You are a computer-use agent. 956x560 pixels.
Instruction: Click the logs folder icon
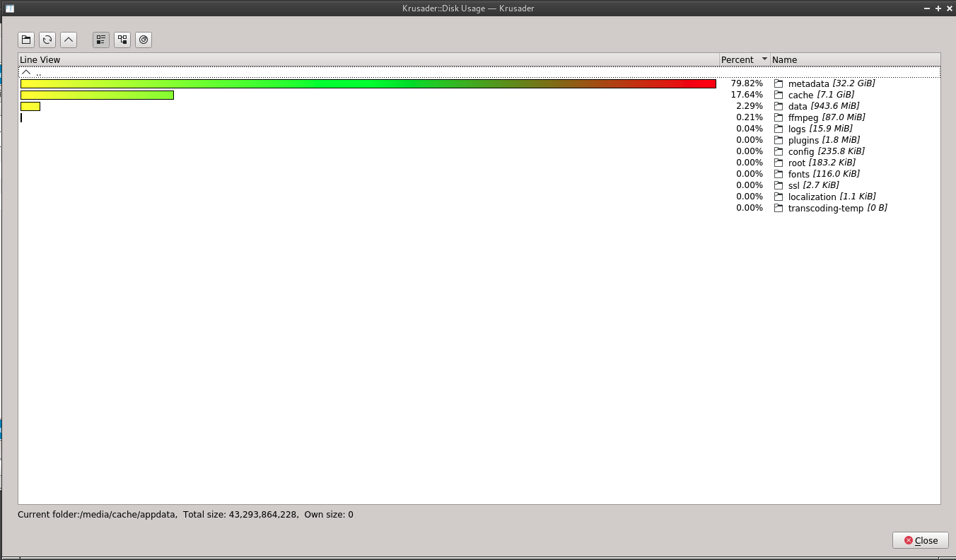(x=779, y=129)
